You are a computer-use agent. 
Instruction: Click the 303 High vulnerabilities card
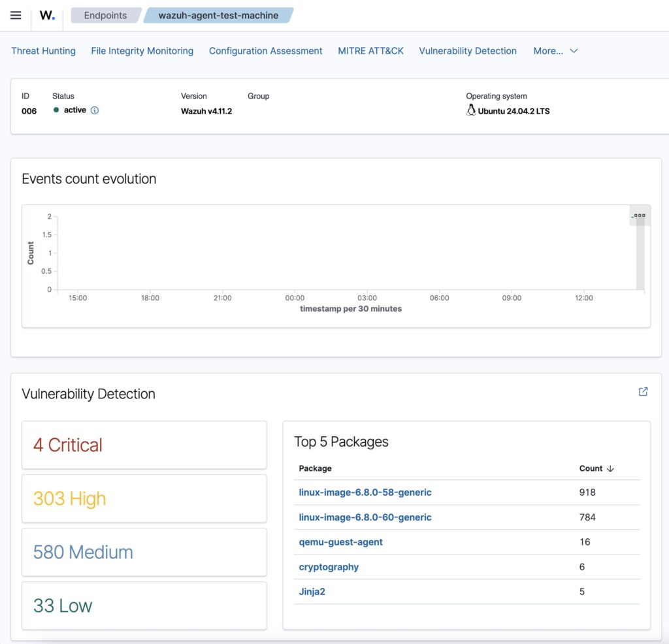coord(144,498)
